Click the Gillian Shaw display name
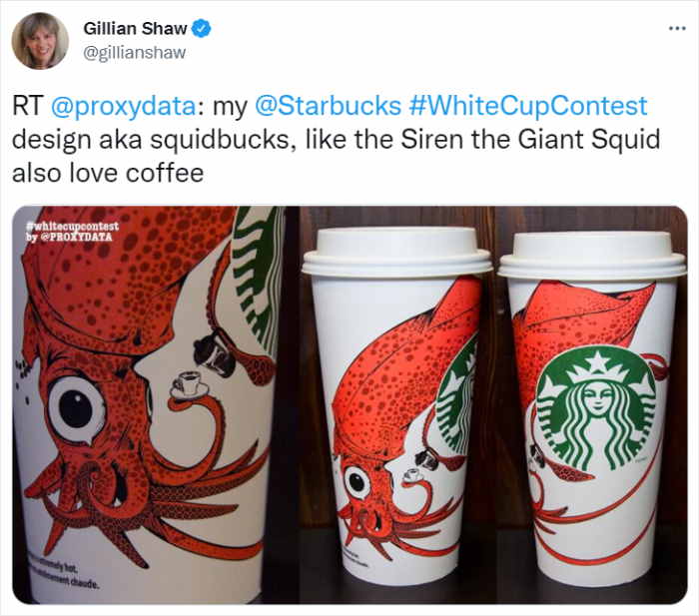Viewport: 699px width, 616px height. 135,29
